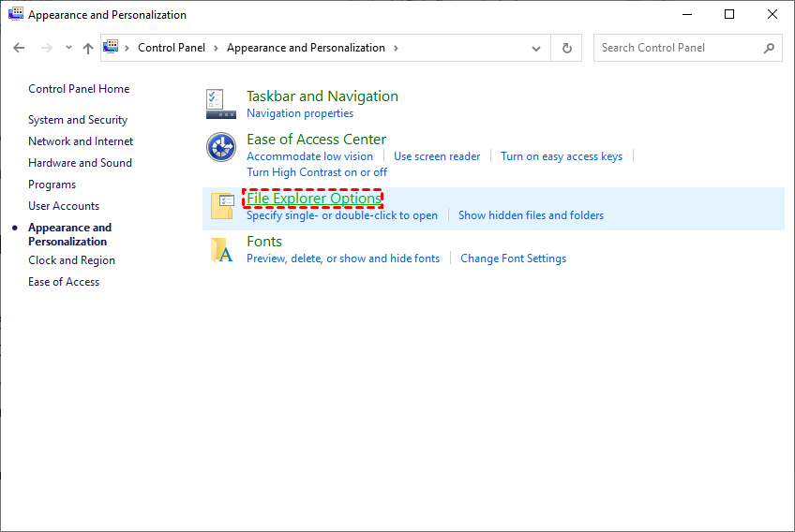Click Preview, delete, or show and hide fonts
Screen dimensions: 795x532
pyautogui.click(x=343, y=259)
